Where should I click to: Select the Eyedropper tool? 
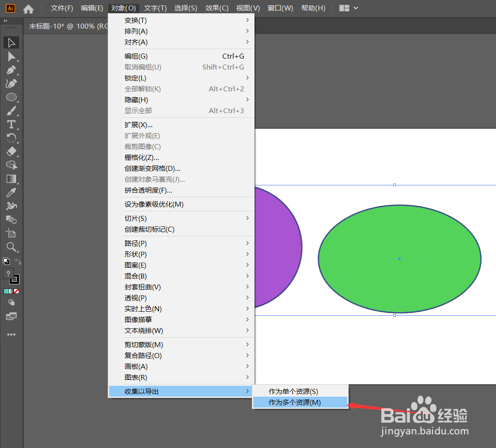click(11, 193)
